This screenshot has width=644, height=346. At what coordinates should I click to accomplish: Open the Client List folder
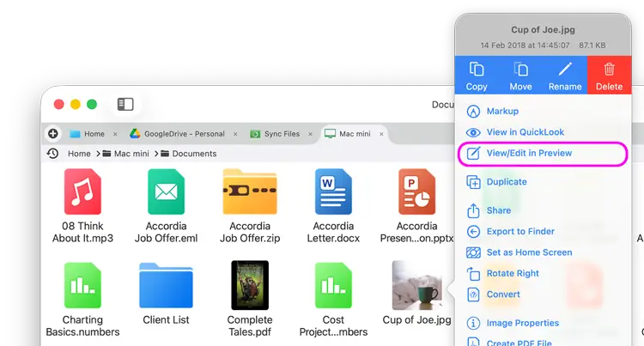coord(166,286)
